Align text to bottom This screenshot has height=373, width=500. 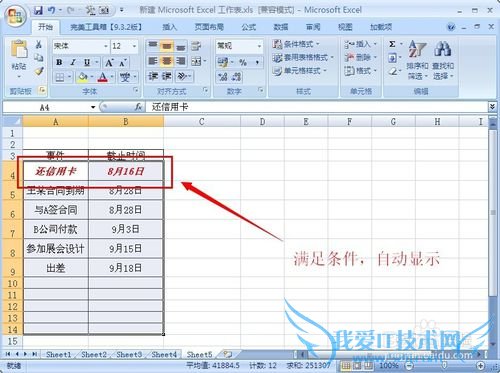pos(181,46)
